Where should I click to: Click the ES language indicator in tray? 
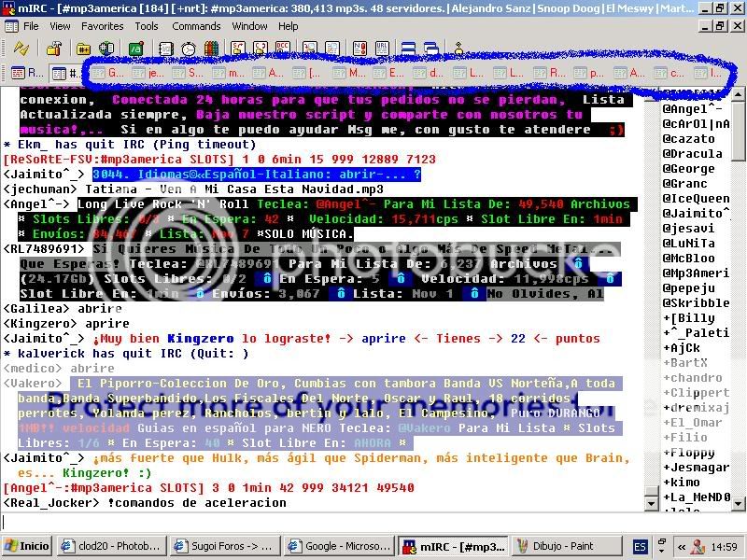click(640, 547)
